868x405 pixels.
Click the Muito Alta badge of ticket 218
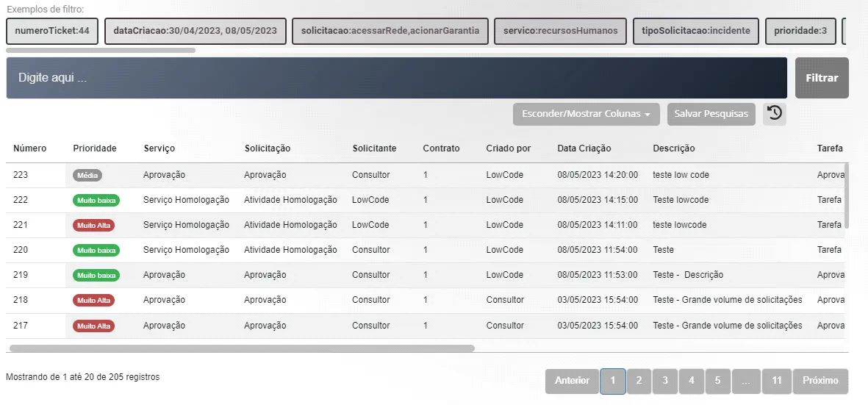click(x=93, y=300)
